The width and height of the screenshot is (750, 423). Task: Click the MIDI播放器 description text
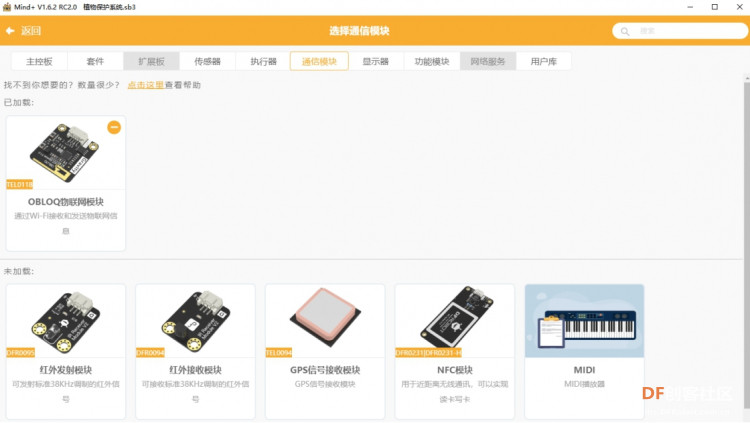tap(585, 384)
